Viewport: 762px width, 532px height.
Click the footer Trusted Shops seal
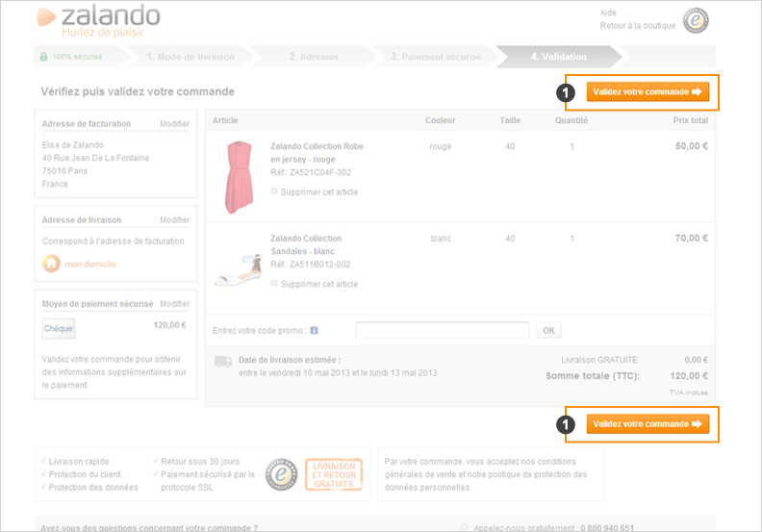coord(281,474)
